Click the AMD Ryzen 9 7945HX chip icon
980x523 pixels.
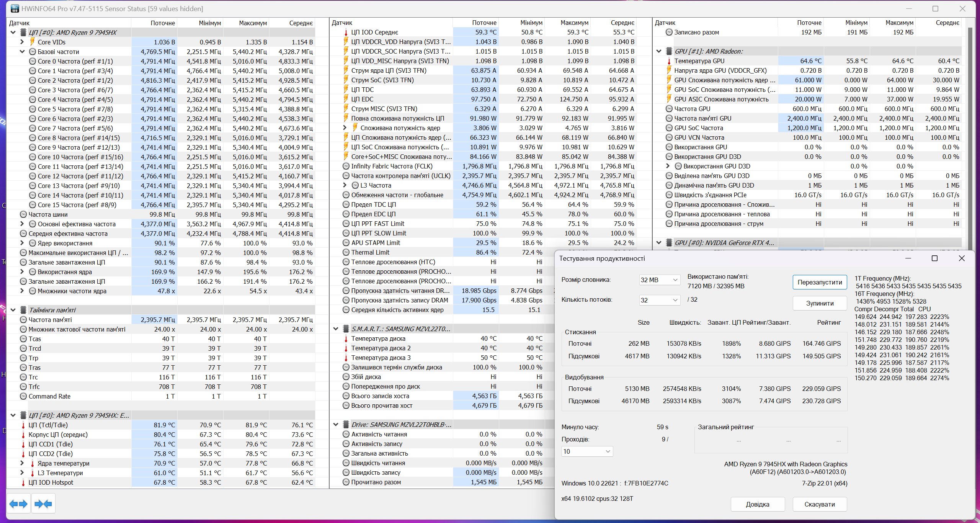(23, 33)
